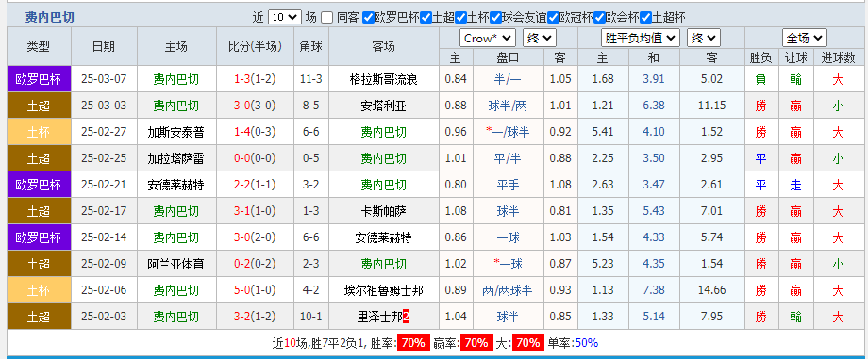This screenshot has width=868, height=359.
Task: Click the score 1-4(0-3)
Action: 255,132
